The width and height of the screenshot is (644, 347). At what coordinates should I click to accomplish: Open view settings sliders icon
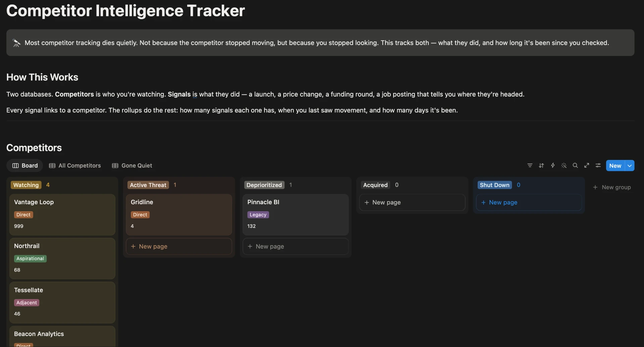coord(598,166)
